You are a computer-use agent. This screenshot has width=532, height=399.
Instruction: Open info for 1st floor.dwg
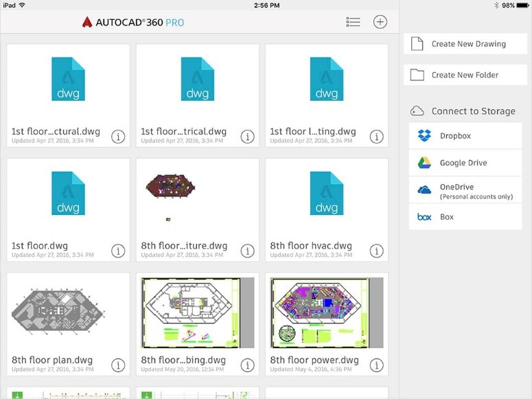tap(118, 251)
